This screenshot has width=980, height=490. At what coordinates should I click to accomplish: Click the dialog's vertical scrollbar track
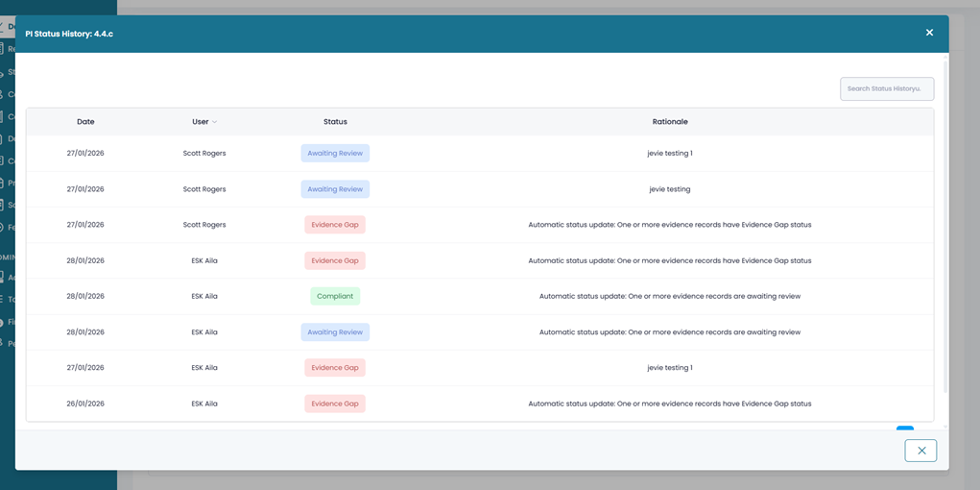(x=945, y=240)
